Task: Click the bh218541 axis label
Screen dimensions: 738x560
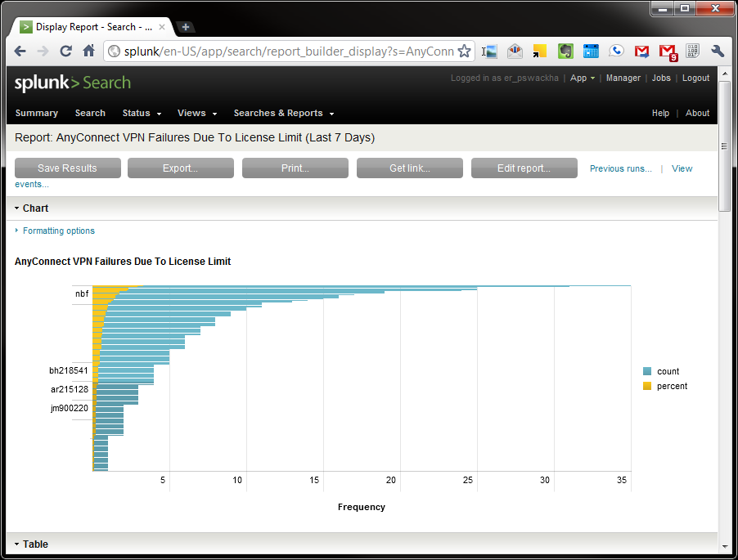Action: (x=69, y=370)
